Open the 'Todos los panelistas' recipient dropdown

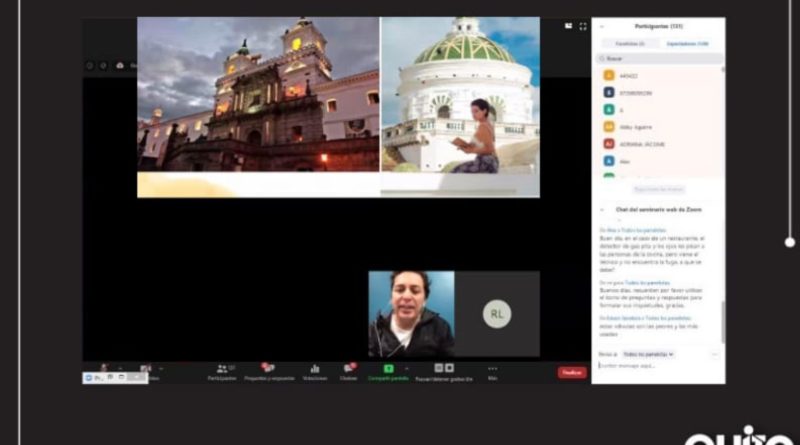(648, 354)
